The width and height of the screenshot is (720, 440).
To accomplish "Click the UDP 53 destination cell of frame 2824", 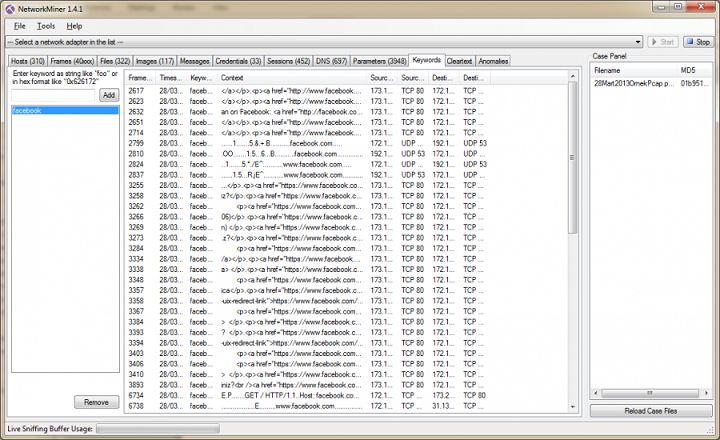I will point(475,164).
